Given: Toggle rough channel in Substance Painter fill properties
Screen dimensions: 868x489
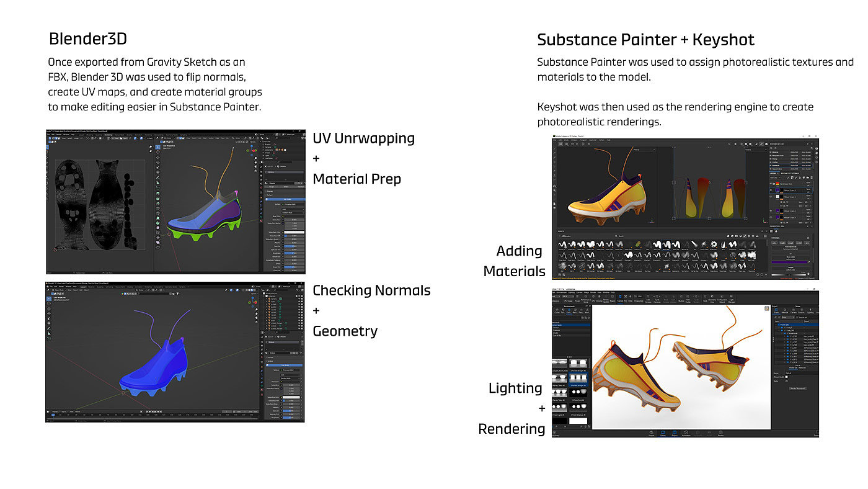Looking at the screenshot, I should coord(791,243).
